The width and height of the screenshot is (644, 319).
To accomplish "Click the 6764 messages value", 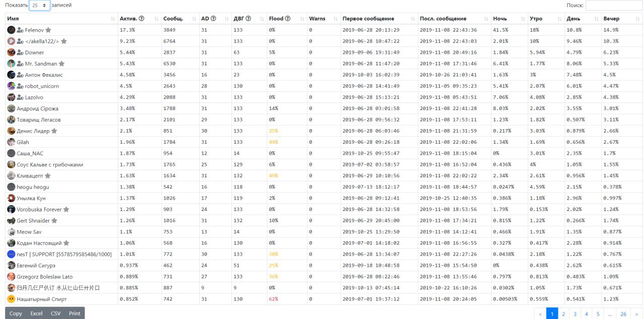I will (170, 41).
